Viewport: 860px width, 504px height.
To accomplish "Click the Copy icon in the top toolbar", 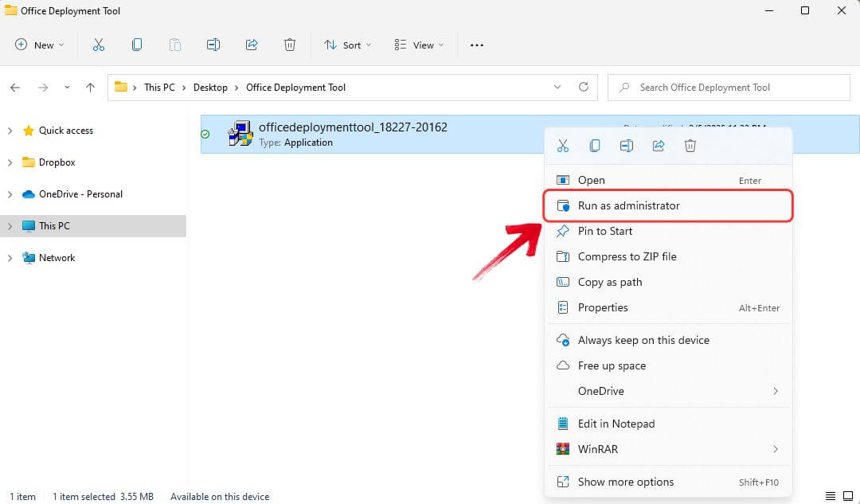I will click(x=137, y=45).
